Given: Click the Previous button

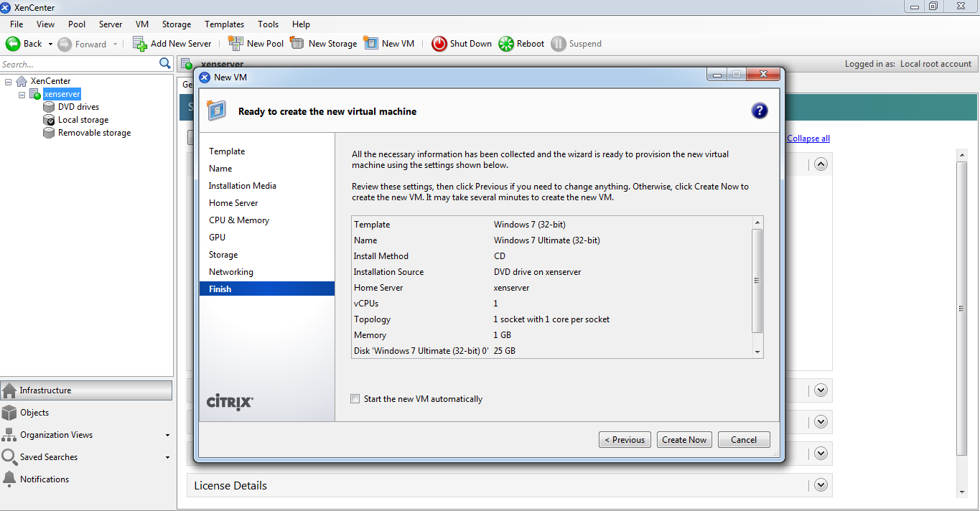Looking at the screenshot, I should pos(625,440).
